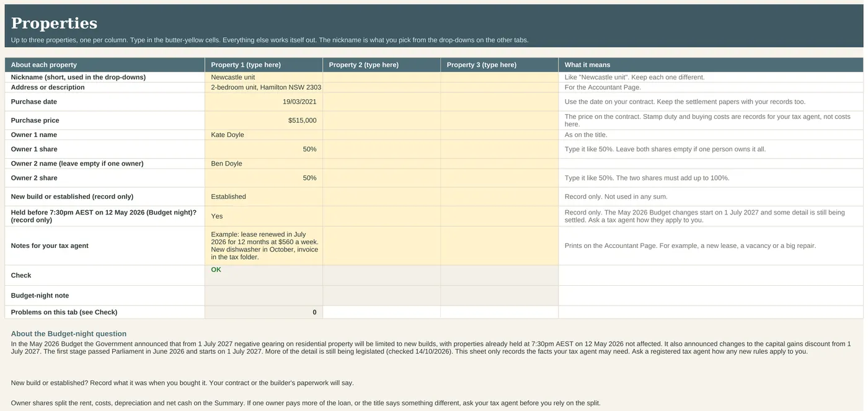
Task: Click the Property 3 purchase date cell
Action: 499,102
